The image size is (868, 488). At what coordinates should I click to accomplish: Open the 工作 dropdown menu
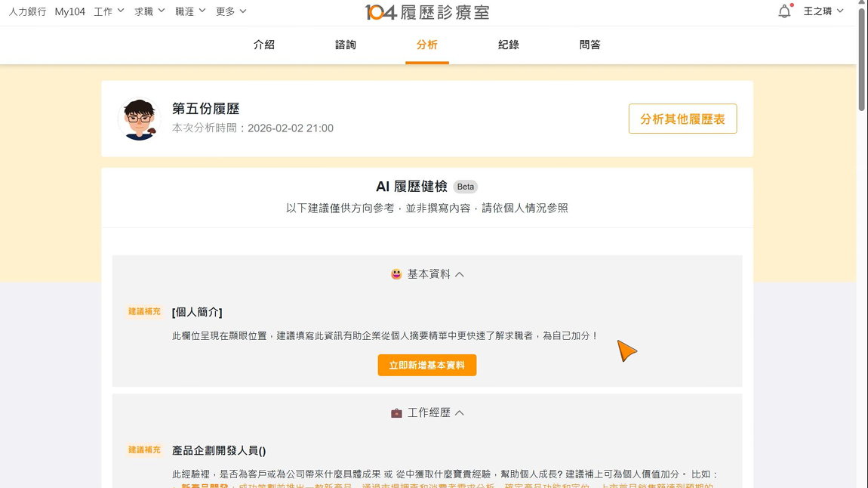(x=109, y=11)
